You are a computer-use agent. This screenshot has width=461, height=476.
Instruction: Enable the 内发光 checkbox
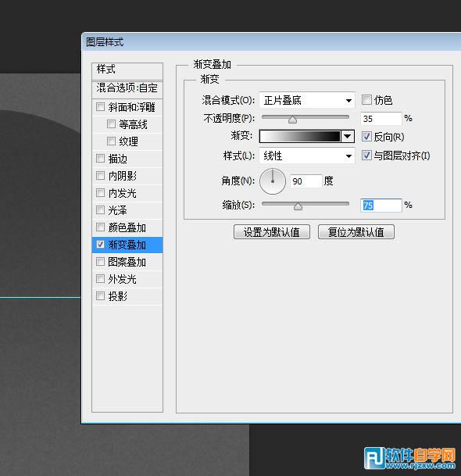(100, 193)
